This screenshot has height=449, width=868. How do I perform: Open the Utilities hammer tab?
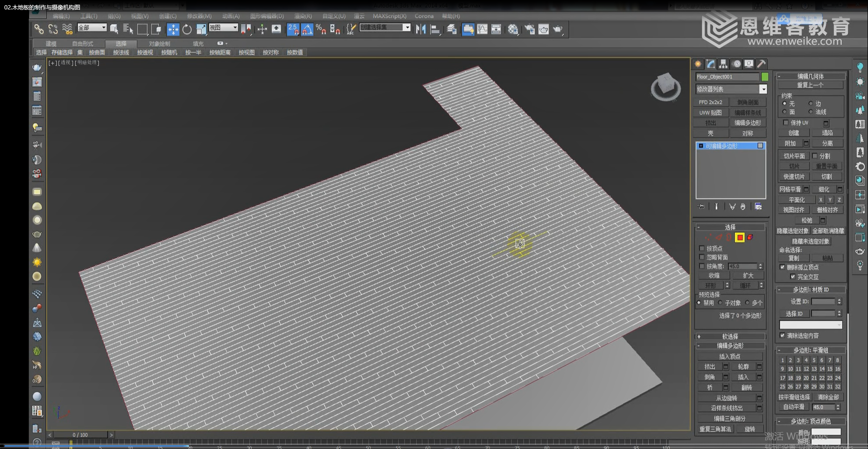coord(761,64)
